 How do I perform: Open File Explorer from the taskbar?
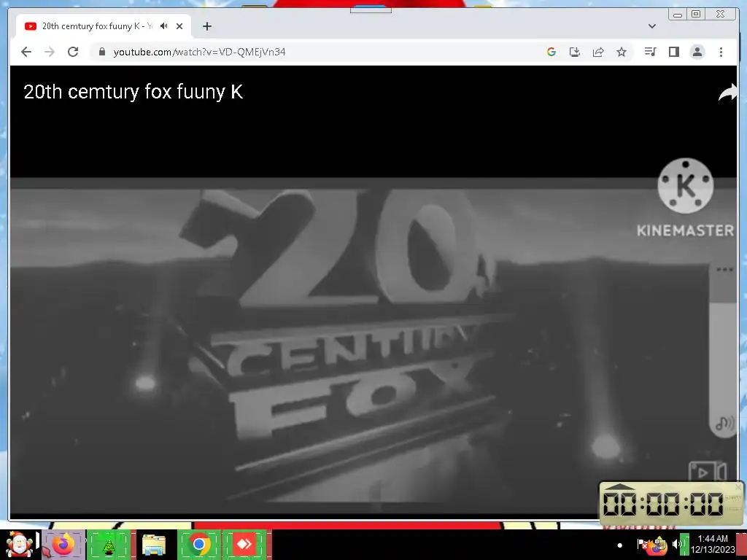click(153, 544)
